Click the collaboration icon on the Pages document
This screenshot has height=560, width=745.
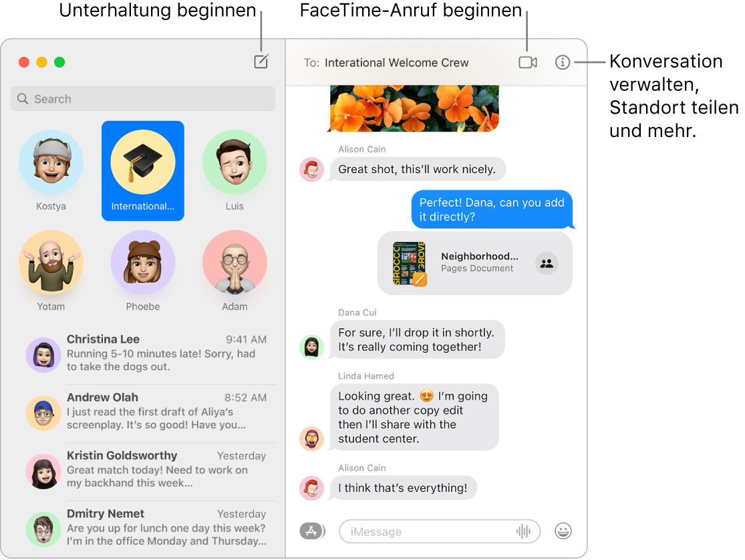[x=547, y=263]
